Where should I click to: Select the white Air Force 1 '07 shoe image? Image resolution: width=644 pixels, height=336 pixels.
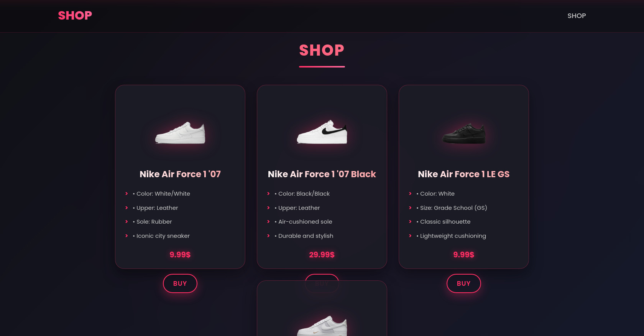tap(180, 134)
